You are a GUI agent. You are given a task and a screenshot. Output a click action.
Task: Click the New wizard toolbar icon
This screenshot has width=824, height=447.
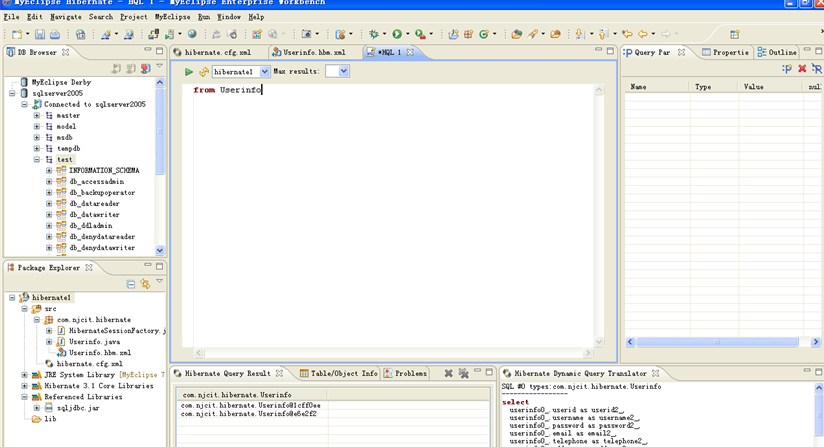click(x=17, y=34)
